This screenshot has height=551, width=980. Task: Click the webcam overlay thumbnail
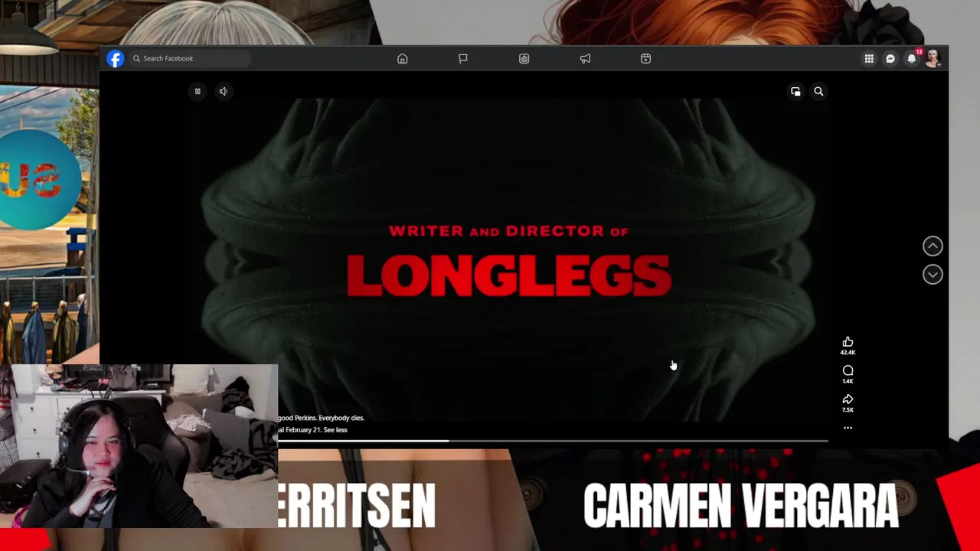(139, 446)
